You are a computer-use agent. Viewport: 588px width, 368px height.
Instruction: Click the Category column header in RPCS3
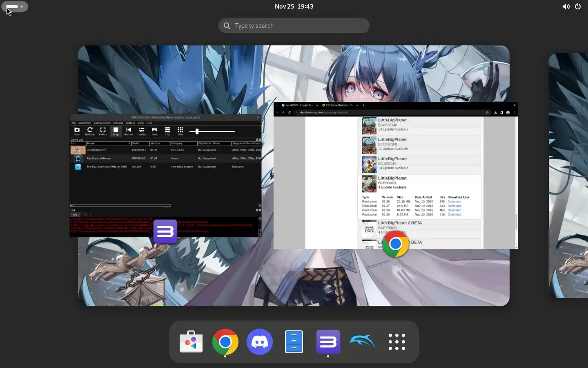click(183, 144)
